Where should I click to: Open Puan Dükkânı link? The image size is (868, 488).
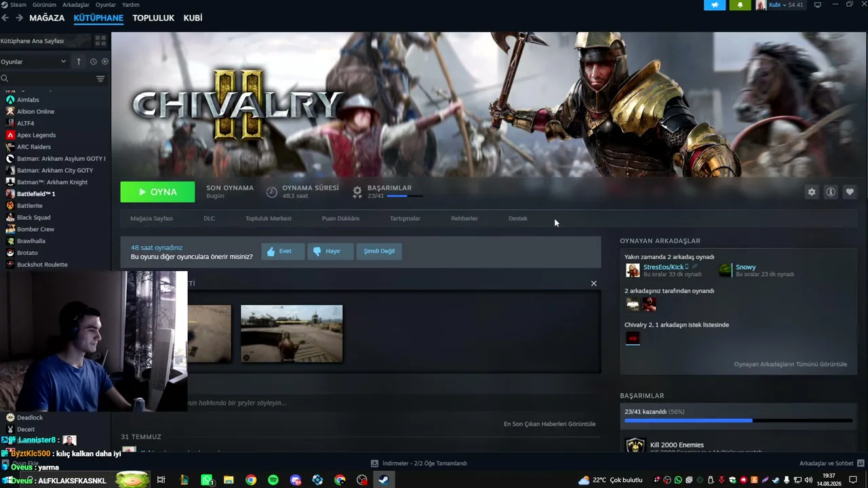point(340,218)
